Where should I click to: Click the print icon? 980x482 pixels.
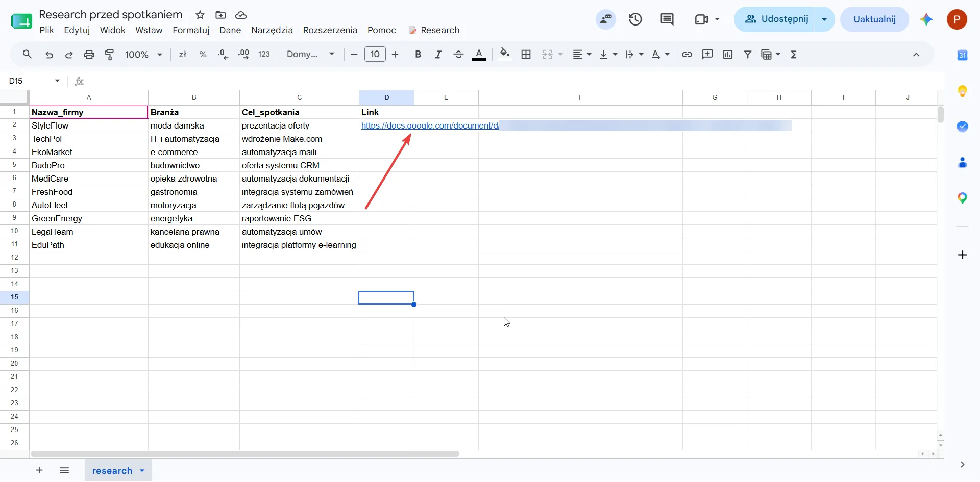(89, 55)
